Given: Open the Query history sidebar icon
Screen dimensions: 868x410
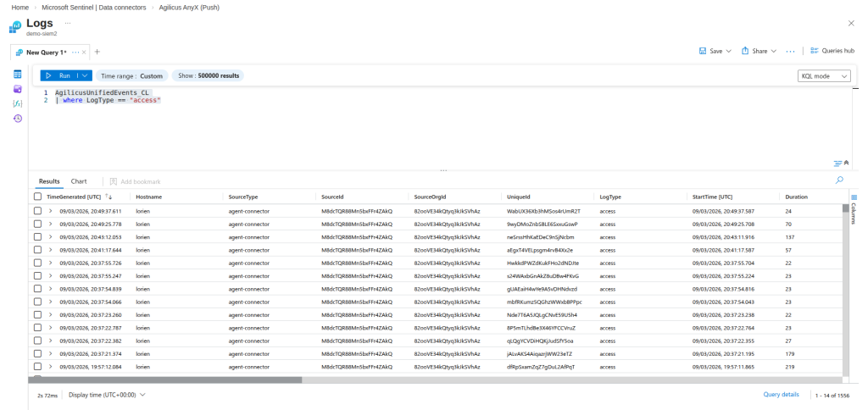Looking at the screenshot, I should tap(18, 119).
